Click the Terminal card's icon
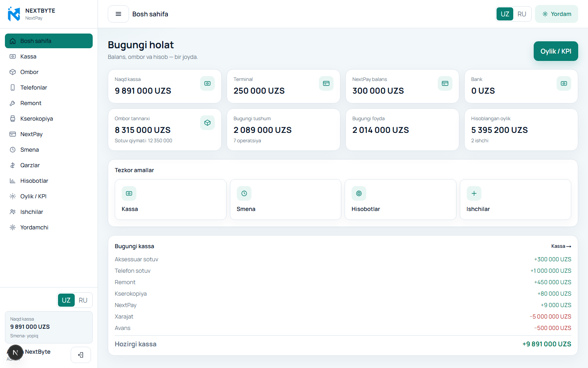The height and width of the screenshot is (368, 588). coord(326,83)
